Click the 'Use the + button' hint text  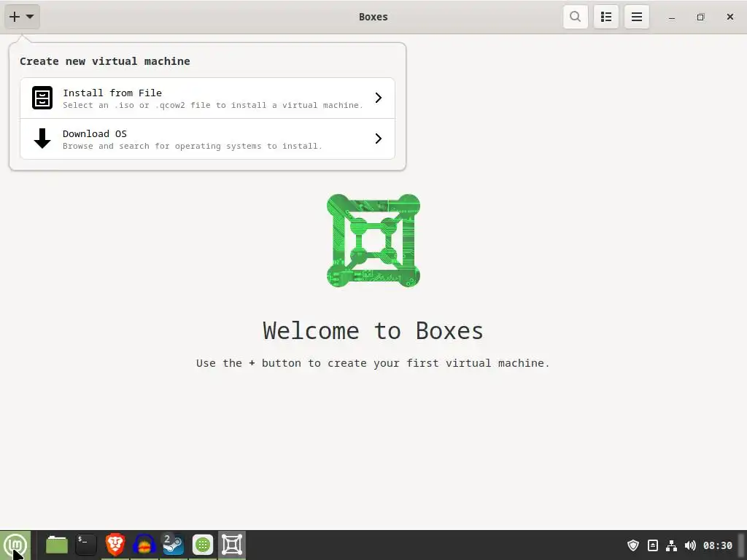click(373, 363)
